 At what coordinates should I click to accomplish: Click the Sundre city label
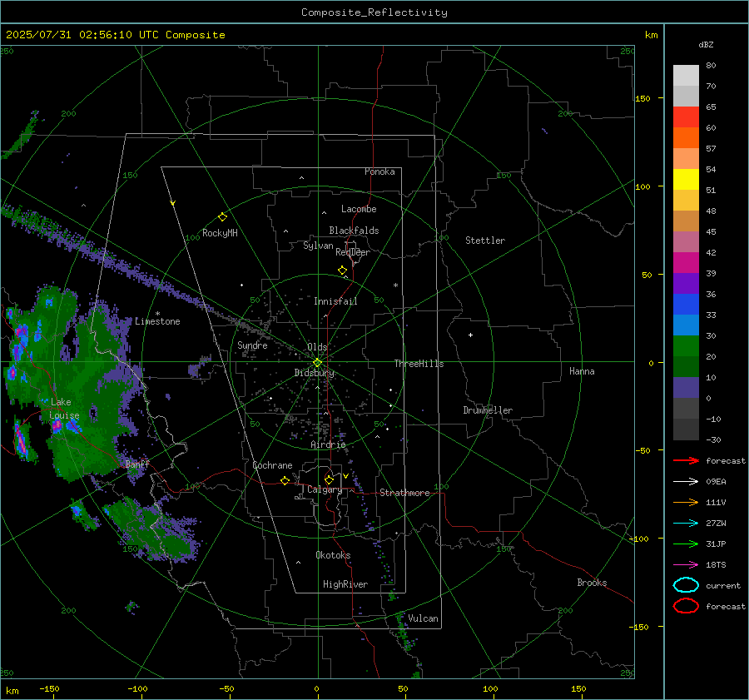pyautogui.click(x=252, y=345)
